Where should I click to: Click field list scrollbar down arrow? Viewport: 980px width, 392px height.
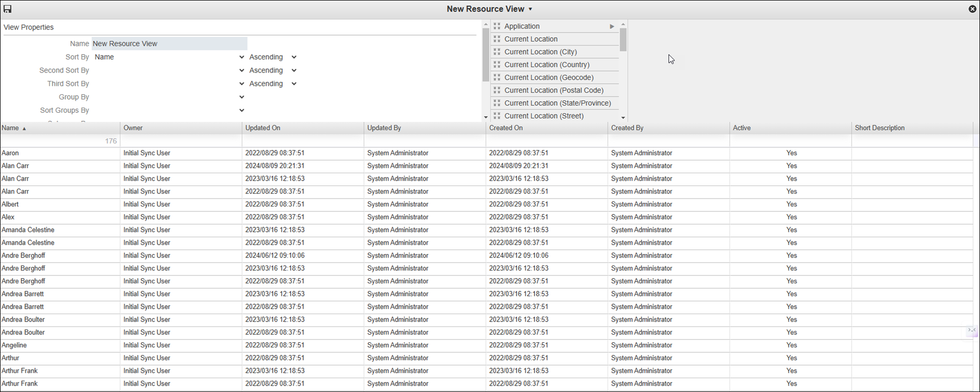pos(623,118)
